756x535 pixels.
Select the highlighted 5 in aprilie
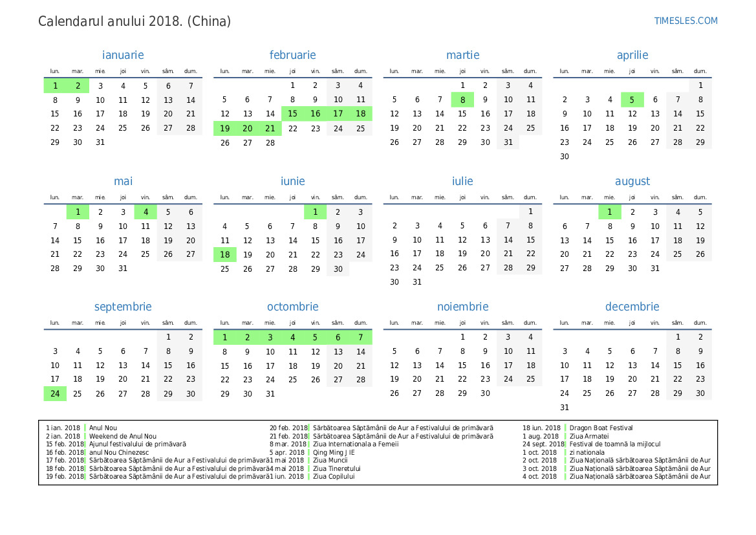pyautogui.click(x=632, y=100)
